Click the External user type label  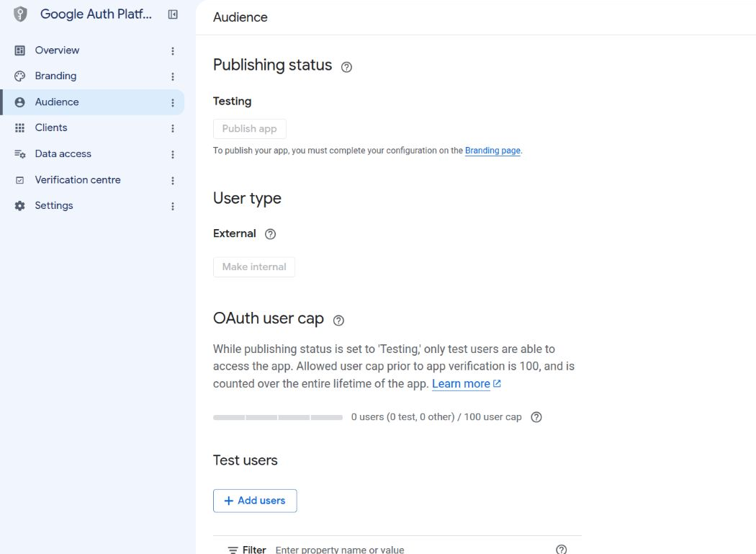coord(234,233)
